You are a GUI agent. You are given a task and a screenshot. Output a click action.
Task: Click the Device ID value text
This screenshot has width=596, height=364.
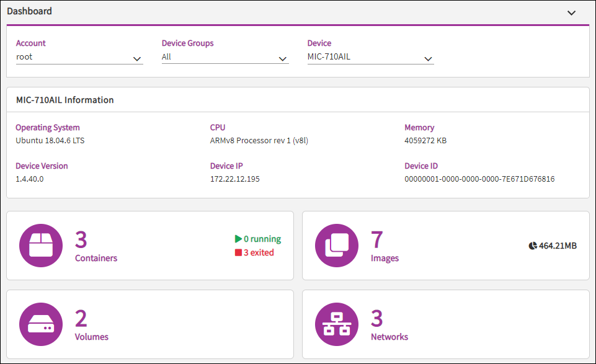[x=479, y=179]
